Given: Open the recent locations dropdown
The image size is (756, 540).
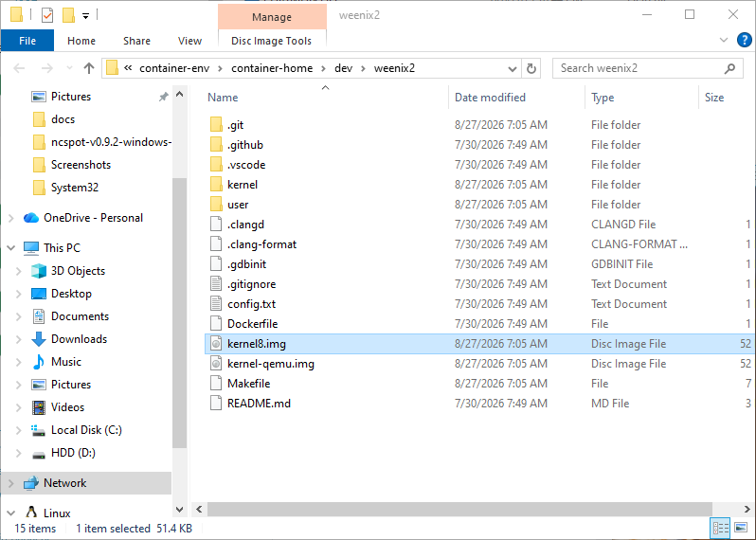Looking at the screenshot, I should (69, 68).
